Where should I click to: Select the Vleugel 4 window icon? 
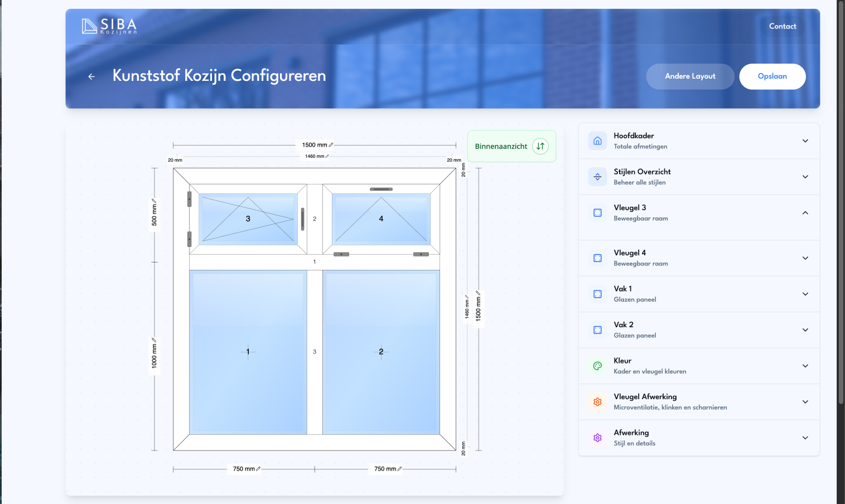(x=597, y=258)
